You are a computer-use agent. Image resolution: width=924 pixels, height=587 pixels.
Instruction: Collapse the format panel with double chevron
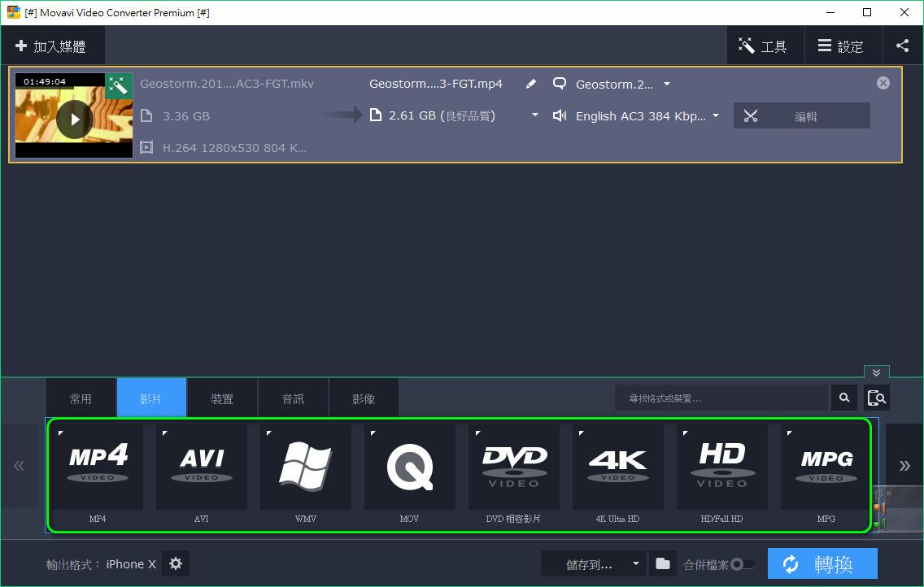click(876, 372)
